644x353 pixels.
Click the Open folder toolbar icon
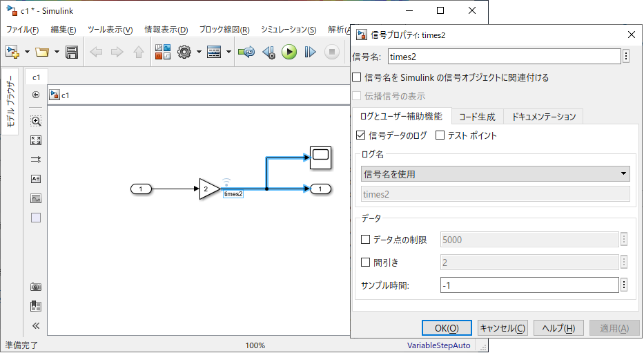(x=42, y=52)
